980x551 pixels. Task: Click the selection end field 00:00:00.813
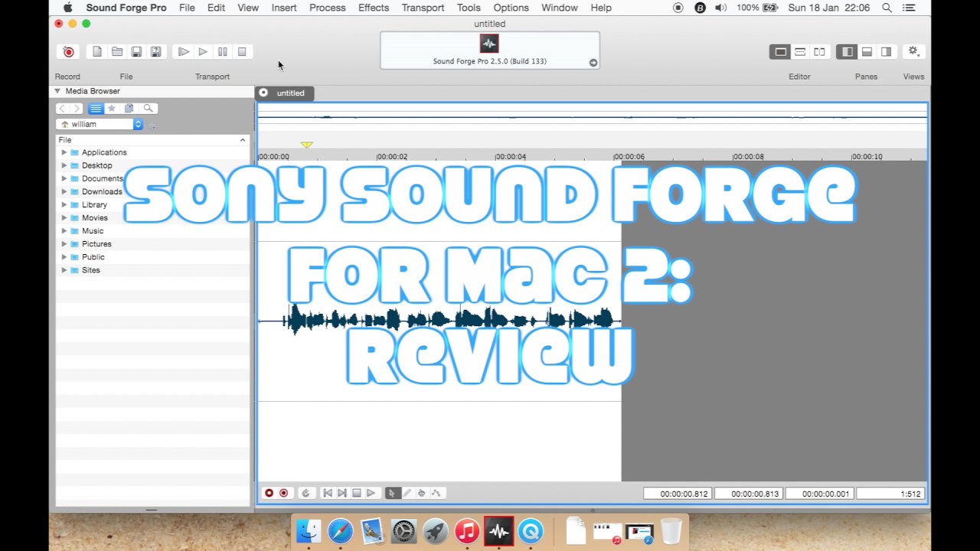pyautogui.click(x=749, y=494)
